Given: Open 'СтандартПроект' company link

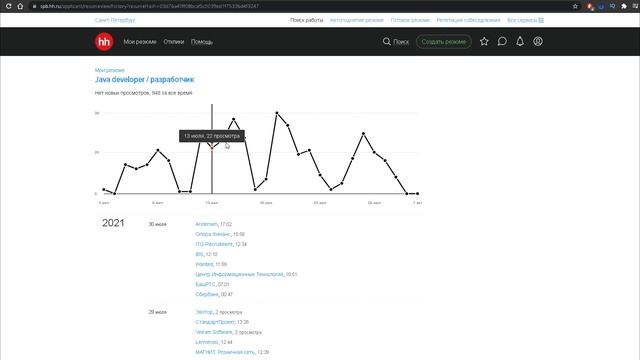Looking at the screenshot, I should (215, 322).
